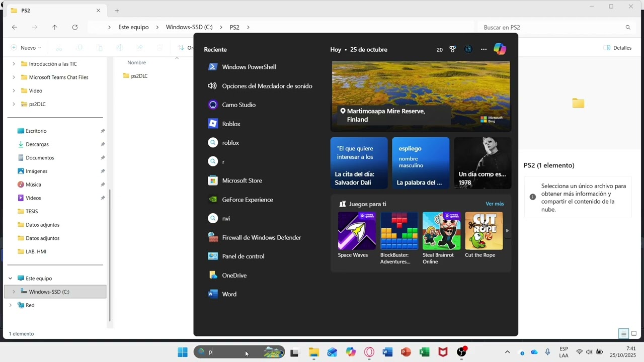Open the Un día como es... 1978 card

pos(482,163)
